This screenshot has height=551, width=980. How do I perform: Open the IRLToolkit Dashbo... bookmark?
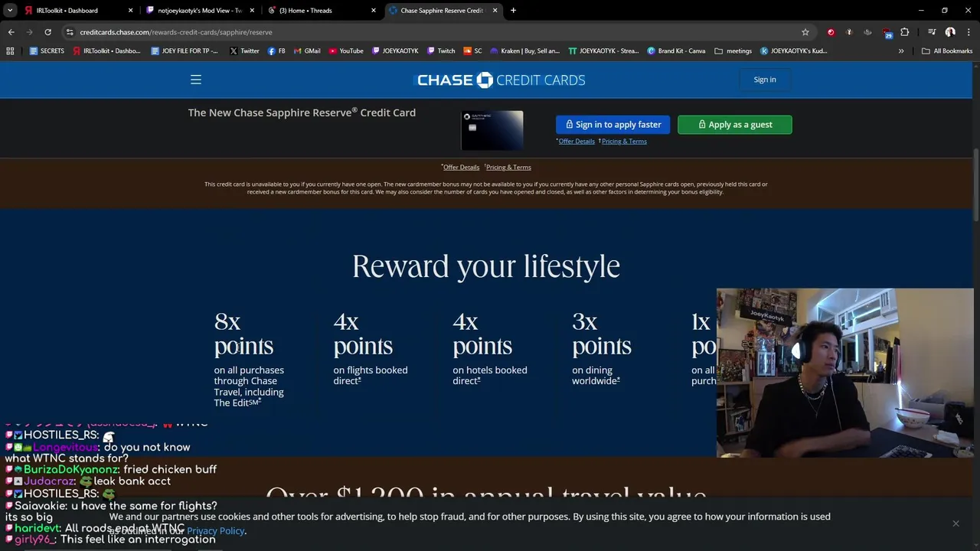106,51
